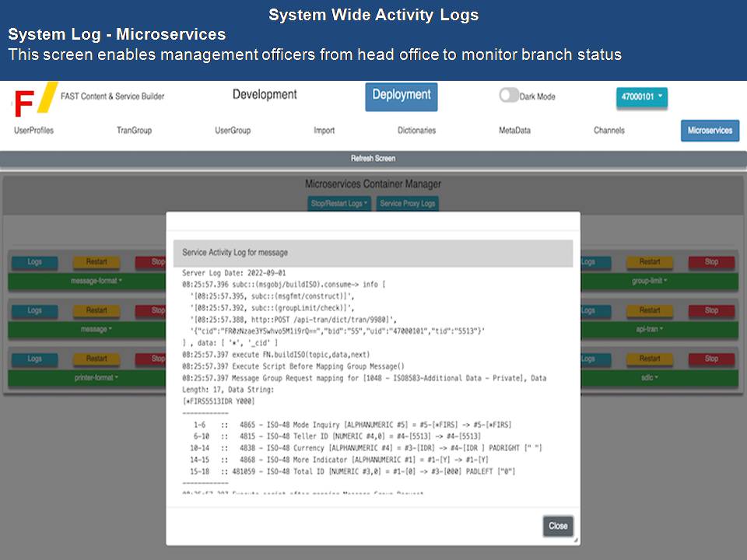Expand the sdlc service dropdown
747x560 pixels.
[650, 378]
